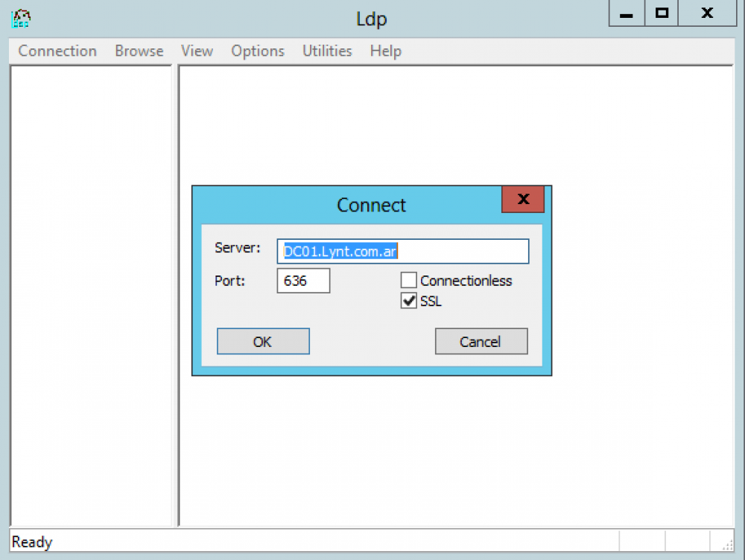Click inside the empty left tree pane
This screenshot has height=560, width=745.
[x=89, y=298]
